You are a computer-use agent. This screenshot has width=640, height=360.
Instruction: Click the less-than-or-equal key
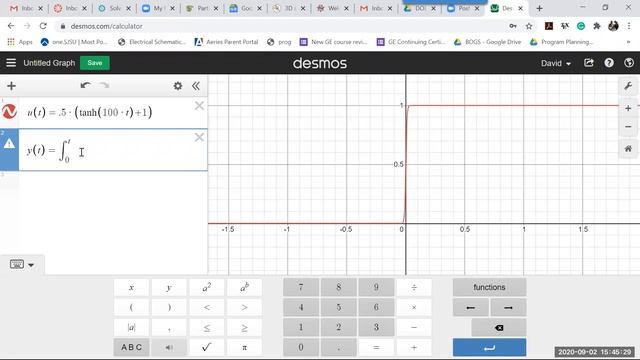coord(207,327)
